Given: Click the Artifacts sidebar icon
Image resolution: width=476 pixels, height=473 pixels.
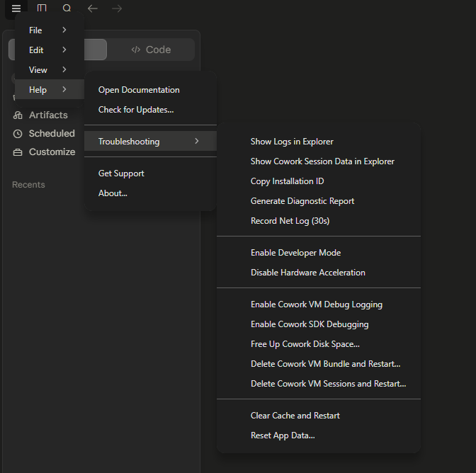Looking at the screenshot, I should [x=18, y=115].
